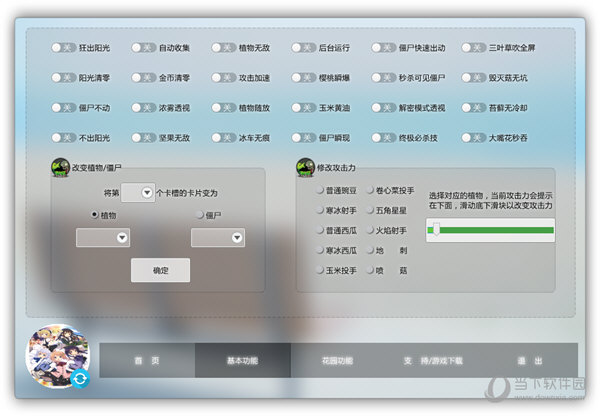Toggle 僵尸瞬现 switch

(304, 137)
